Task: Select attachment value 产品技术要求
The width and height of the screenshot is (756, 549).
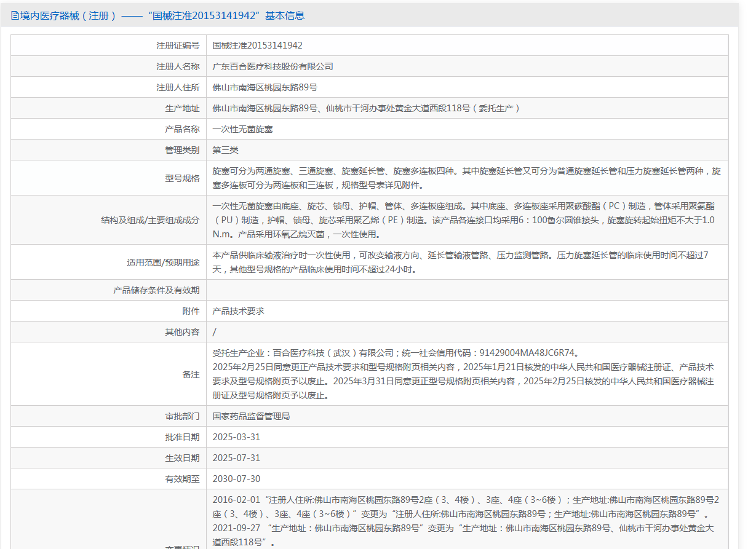Action: tap(238, 311)
